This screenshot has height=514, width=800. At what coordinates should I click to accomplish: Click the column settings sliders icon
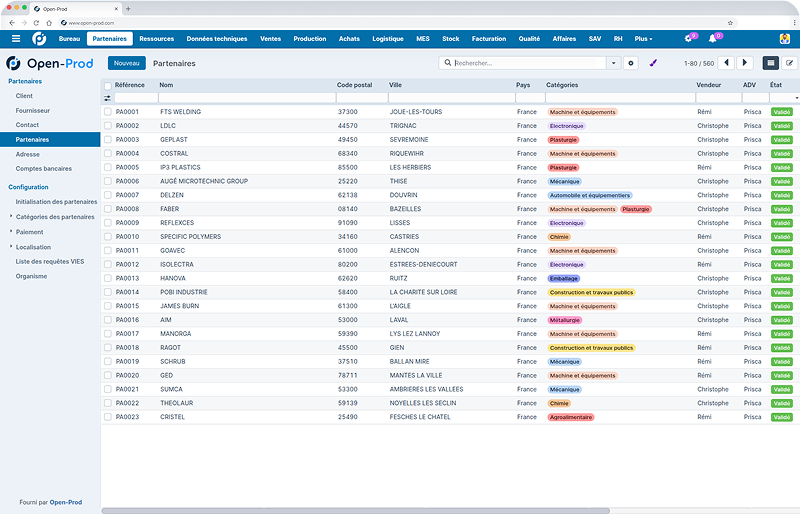107,98
